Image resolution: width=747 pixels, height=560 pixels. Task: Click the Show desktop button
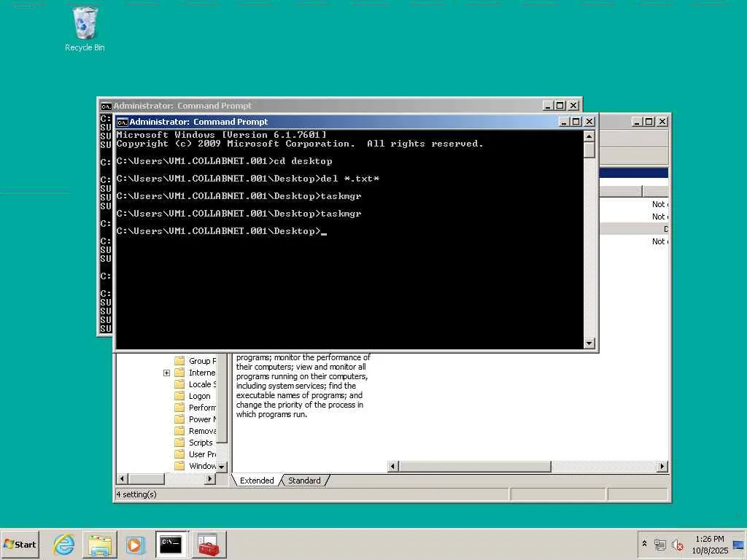740,544
